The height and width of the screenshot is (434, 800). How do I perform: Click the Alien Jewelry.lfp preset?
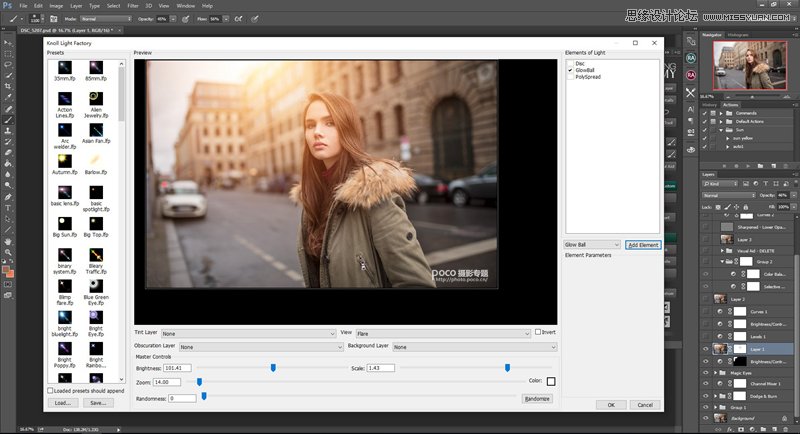click(97, 100)
